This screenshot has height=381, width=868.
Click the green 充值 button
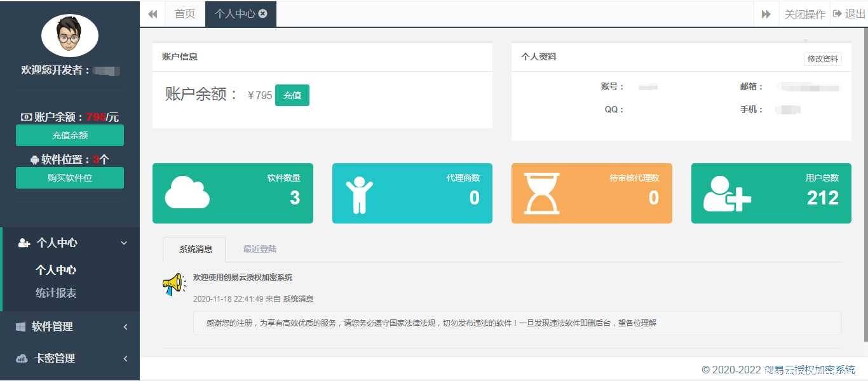point(292,95)
